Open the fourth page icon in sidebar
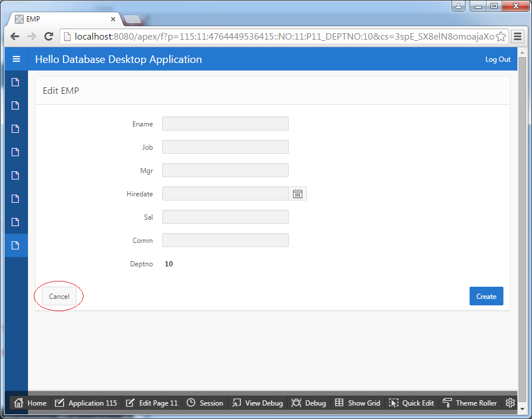The height and width of the screenshot is (419, 532). click(16, 152)
